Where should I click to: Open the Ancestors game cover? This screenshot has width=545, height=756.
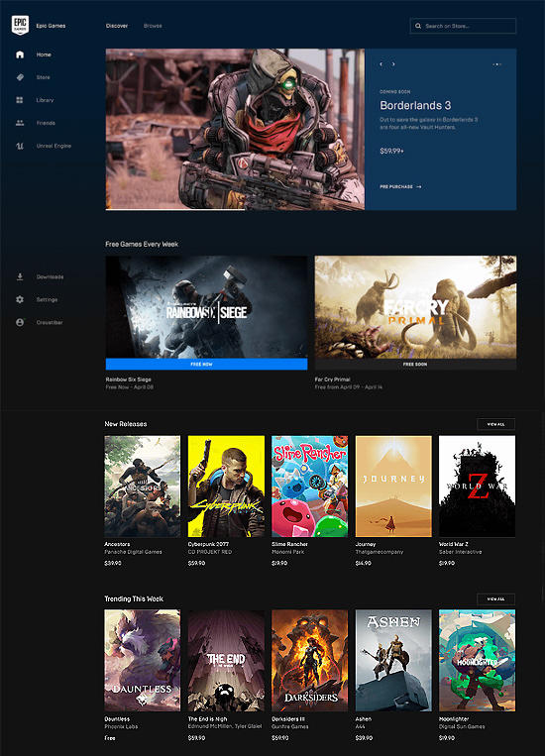point(143,486)
